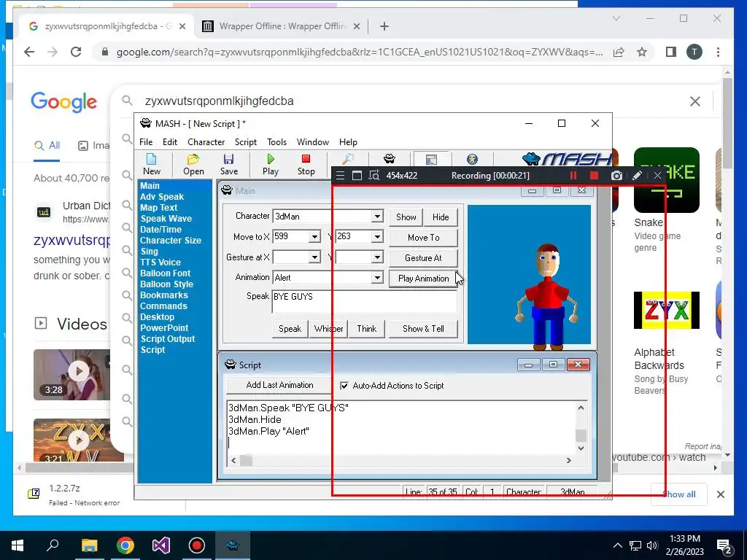Create a New script in MASH toolbar
The image size is (747, 560).
(x=152, y=164)
